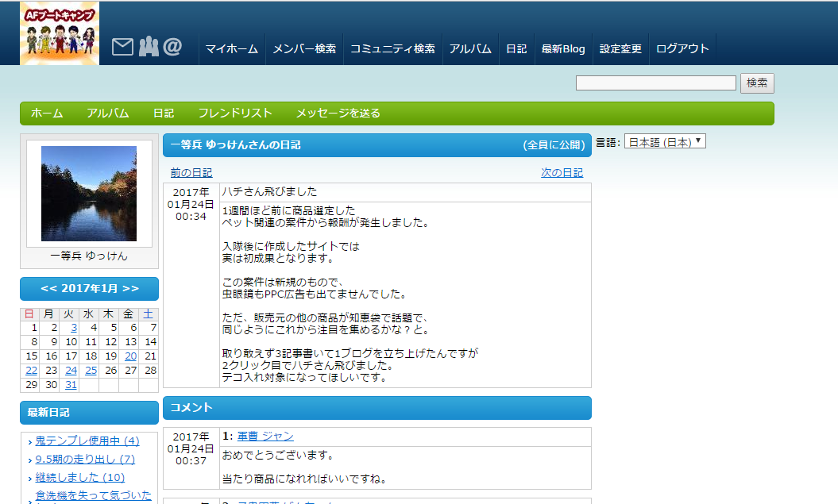Screen dimensions: 838x504
Task: Click the 次の日記 link
Action: click(x=562, y=173)
